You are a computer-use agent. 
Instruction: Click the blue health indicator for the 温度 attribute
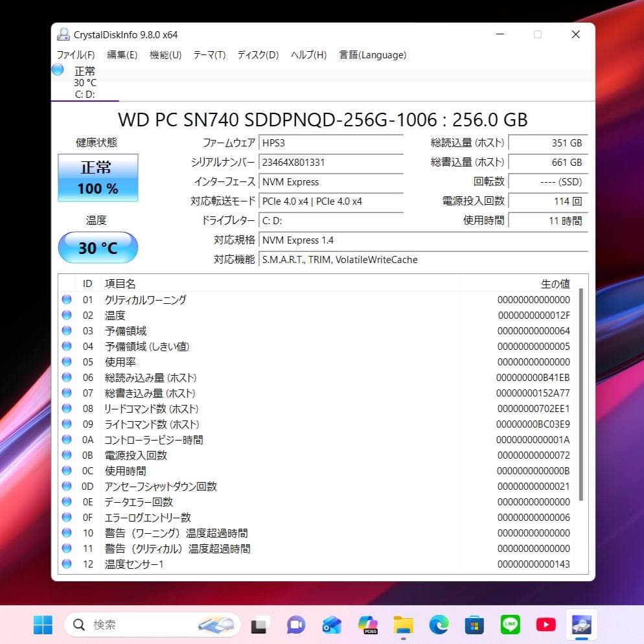tap(67, 315)
